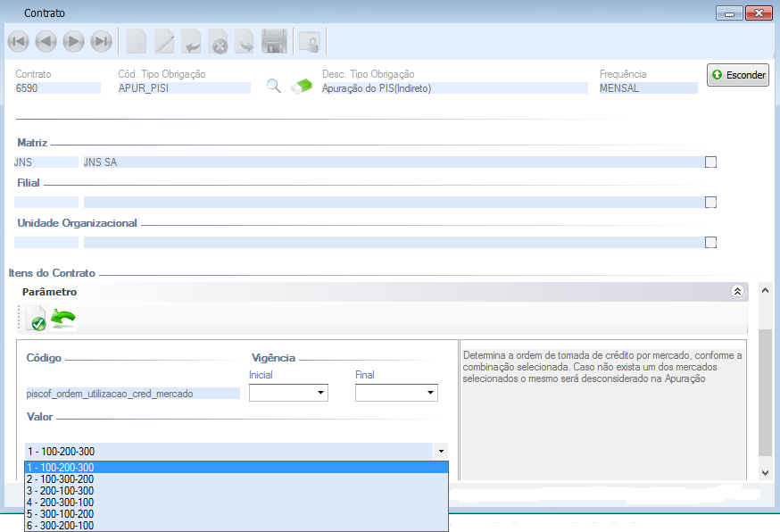Select option 3 - 200-100-300
Viewport: 780px width, 532px height.
click(x=236, y=491)
